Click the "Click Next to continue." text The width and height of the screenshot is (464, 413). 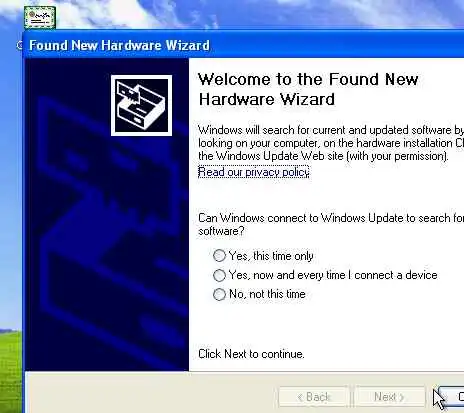(x=251, y=354)
